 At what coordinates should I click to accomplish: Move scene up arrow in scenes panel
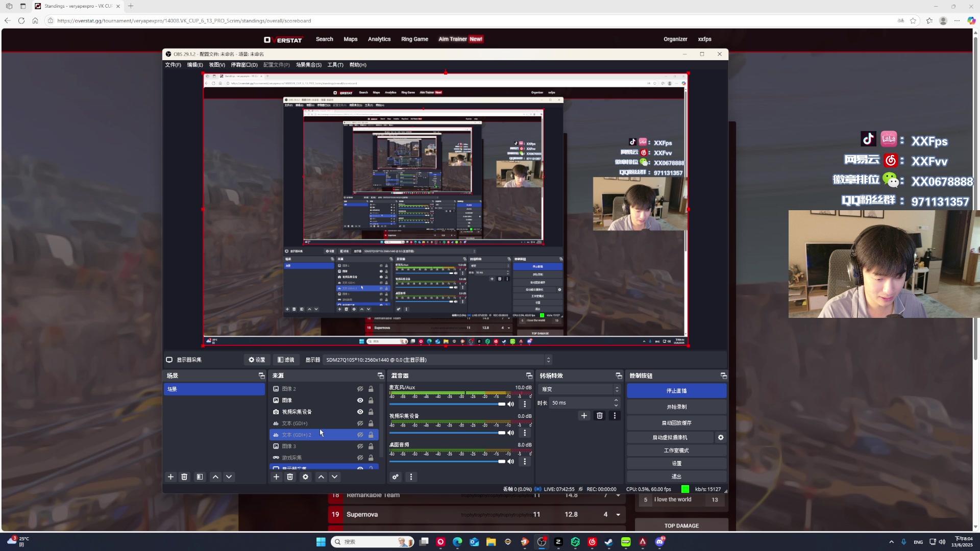point(215,477)
